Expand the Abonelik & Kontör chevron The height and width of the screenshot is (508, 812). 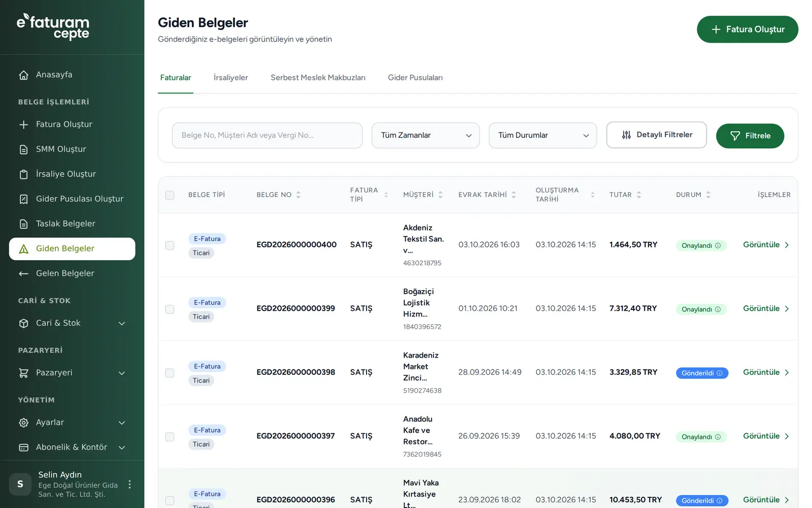[x=122, y=448]
